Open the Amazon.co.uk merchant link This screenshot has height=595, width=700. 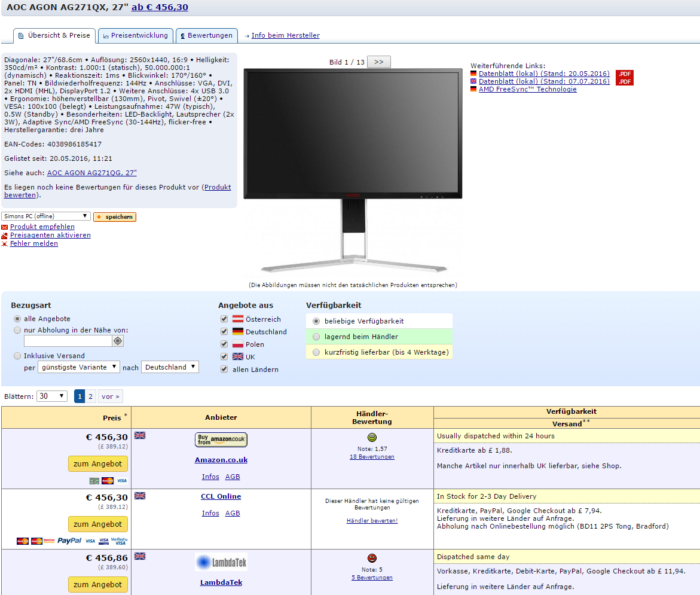[221, 460]
